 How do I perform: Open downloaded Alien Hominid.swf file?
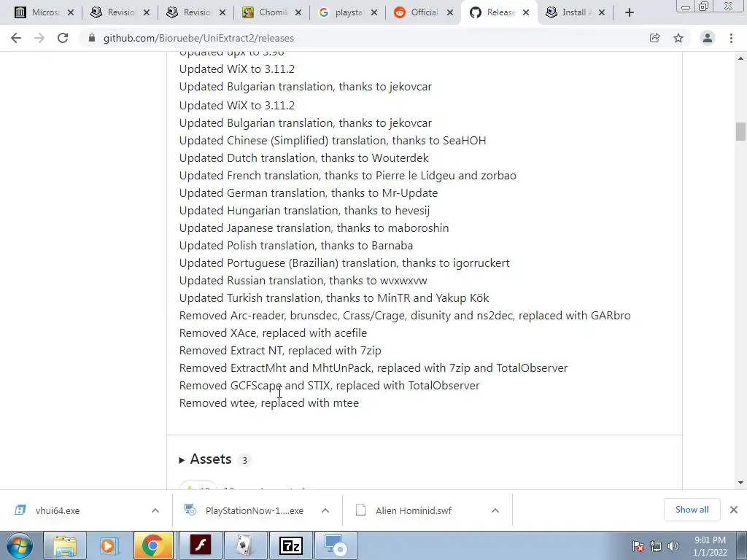point(413,510)
